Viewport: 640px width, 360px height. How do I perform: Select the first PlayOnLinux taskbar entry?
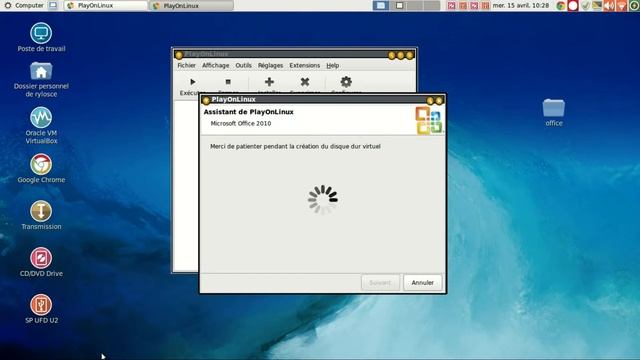pyautogui.click(x=106, y=6)
